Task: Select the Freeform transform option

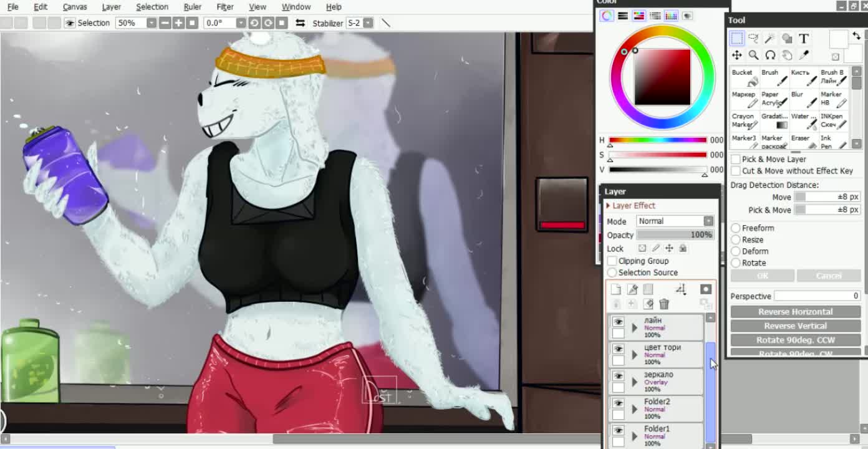Action: (736, 228)
